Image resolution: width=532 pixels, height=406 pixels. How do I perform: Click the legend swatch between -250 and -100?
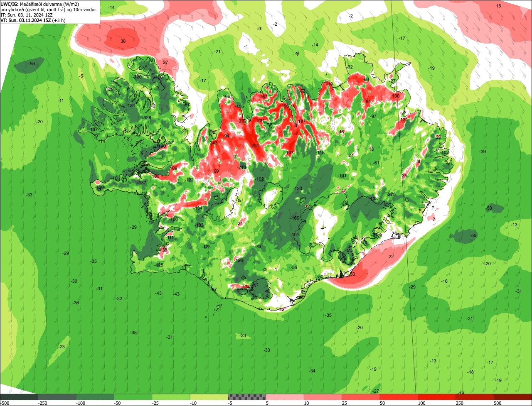pyautogui.click(x=57, y=397)
